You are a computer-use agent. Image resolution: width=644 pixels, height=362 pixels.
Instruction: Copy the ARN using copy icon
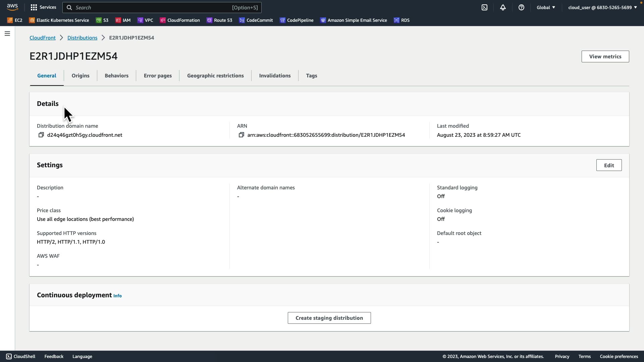241,135
